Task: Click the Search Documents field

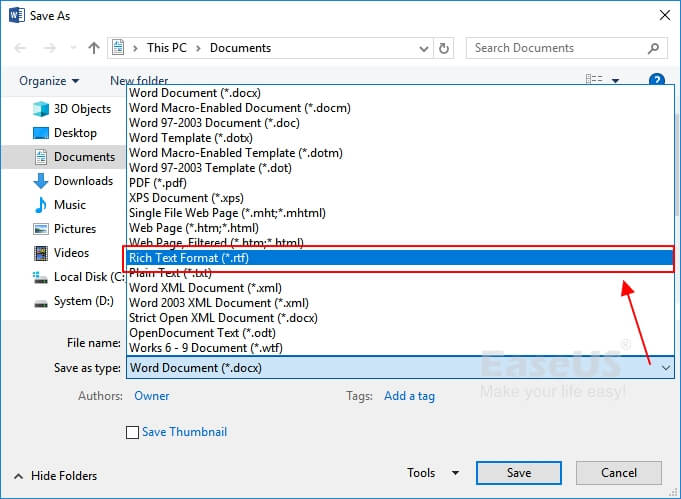Action: [x=553, y=48]
